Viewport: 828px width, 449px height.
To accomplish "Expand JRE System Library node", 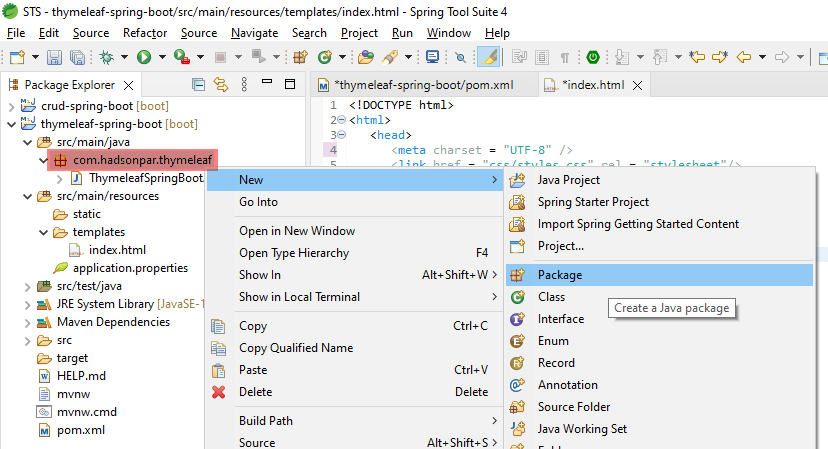I will tap(27, 304).
